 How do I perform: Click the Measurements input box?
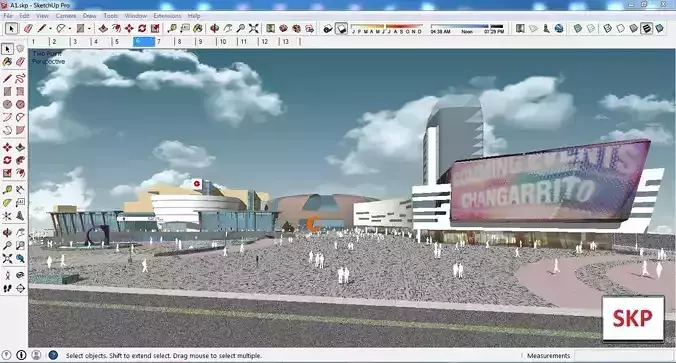623,356
